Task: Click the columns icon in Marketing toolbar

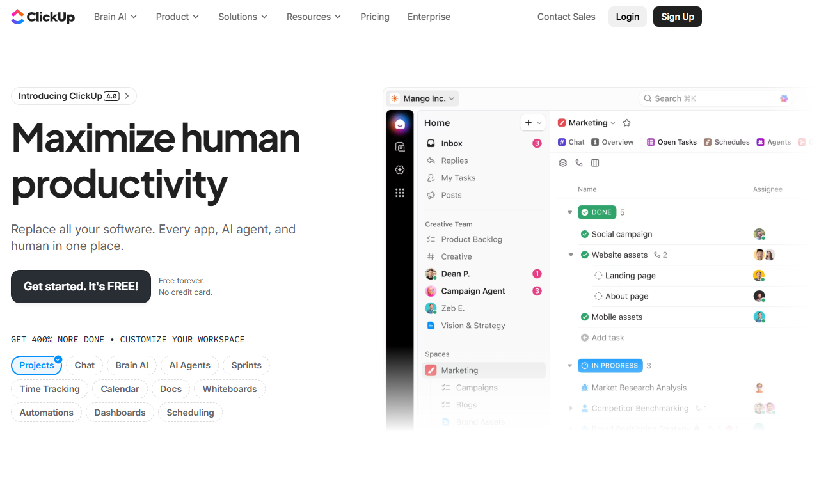Action: (x=595, y=163)
